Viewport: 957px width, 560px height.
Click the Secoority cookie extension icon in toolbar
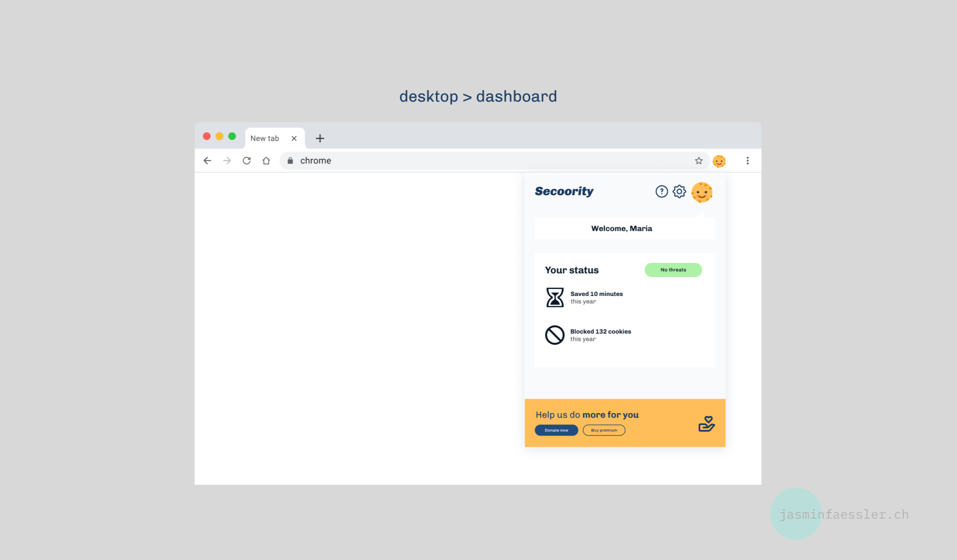(x=719, y=161)
